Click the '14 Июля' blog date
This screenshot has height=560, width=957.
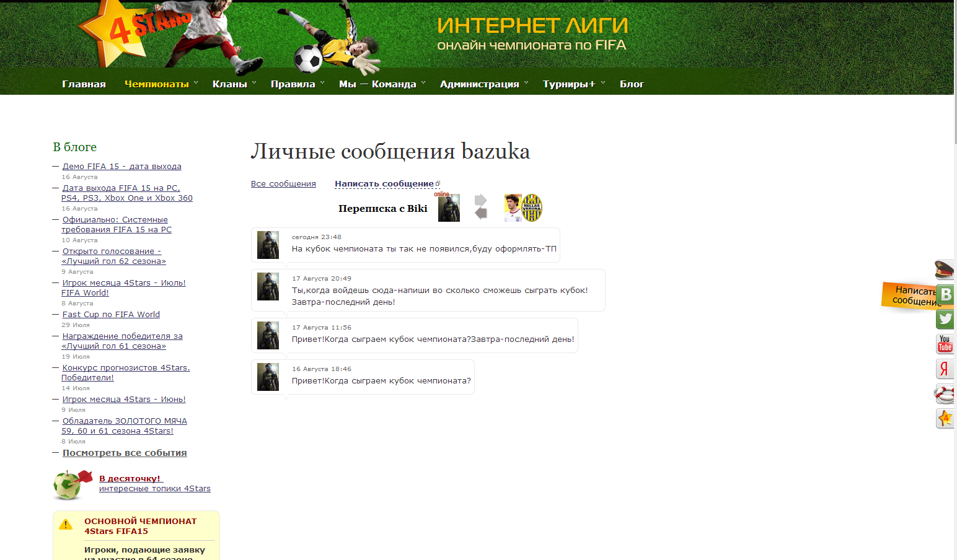76,388
